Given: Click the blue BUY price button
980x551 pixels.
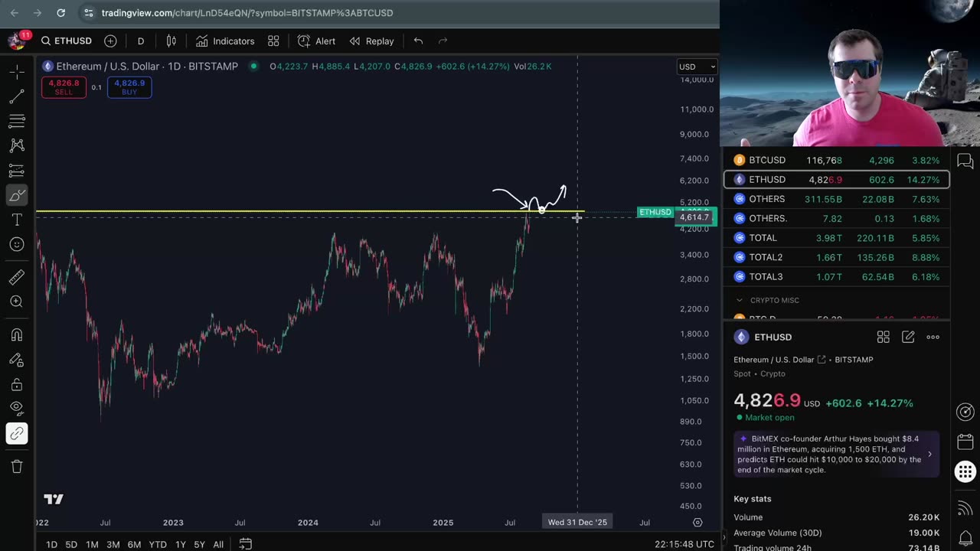Looking at the screenshot, I should (x=129, y=87).
